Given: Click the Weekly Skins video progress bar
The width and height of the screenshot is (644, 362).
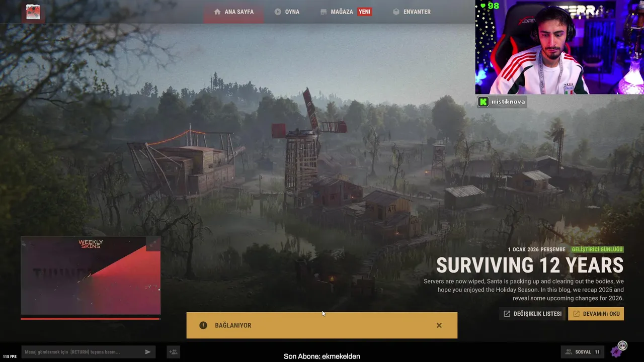Looking at the screenshot, I should pos(91,318).
